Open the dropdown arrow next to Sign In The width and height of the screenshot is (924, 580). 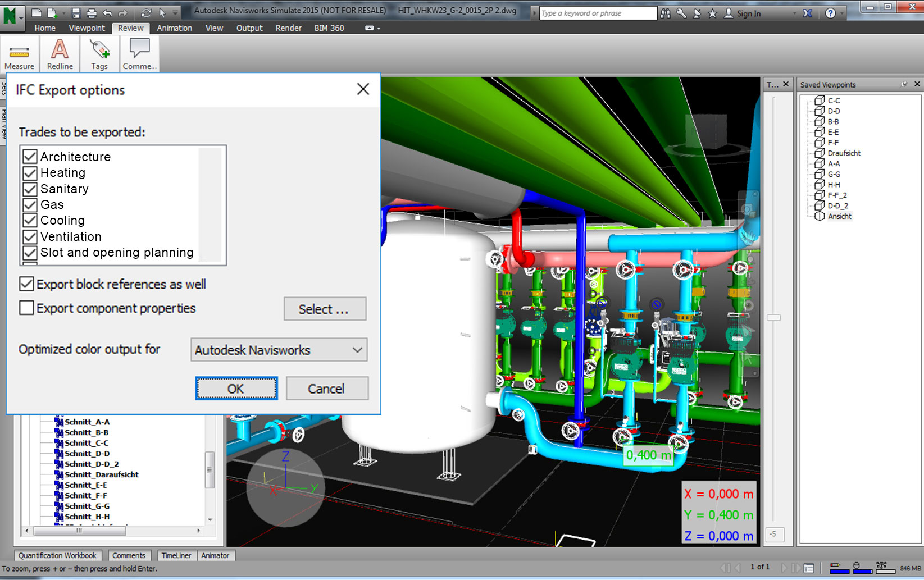794,13
